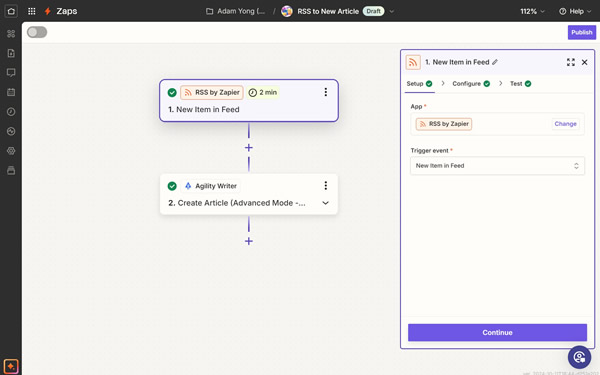Click the RSS by Zapier badge on step 1
600x375 pixels.
point(212,92)
